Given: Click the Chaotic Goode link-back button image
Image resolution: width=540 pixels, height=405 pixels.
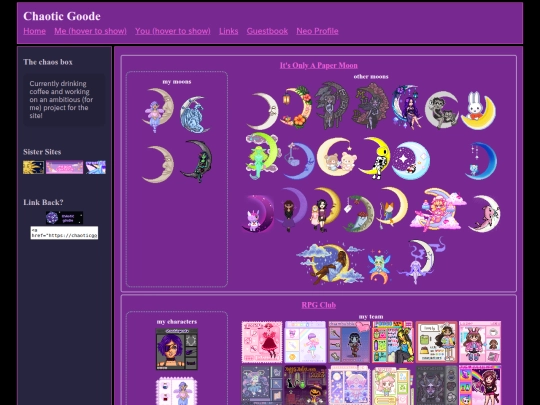Looking at the screenshot, I should click(x=64, y=218).
